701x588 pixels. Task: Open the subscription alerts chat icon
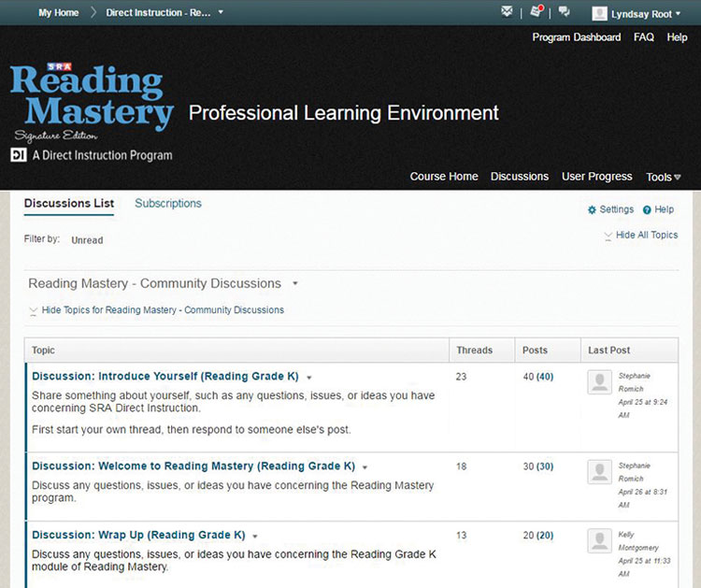564,12
